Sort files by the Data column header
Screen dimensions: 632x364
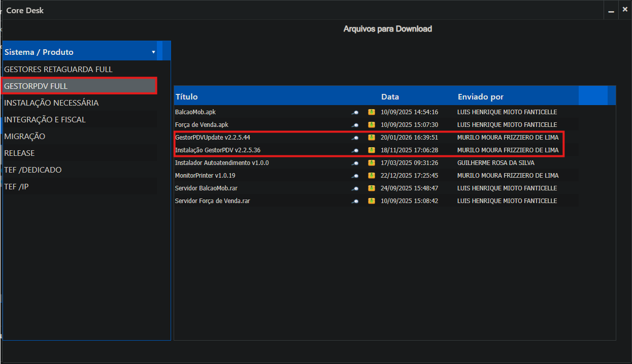[390, 96]
